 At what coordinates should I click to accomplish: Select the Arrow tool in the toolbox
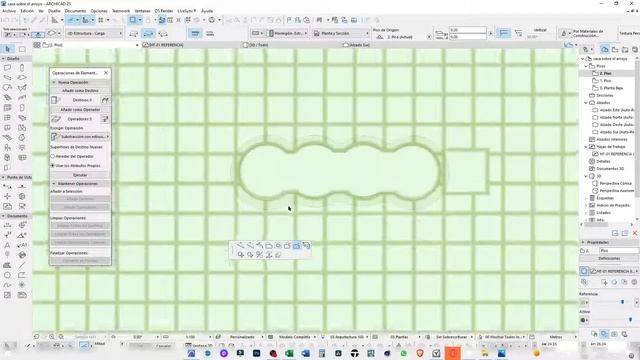[x=7, y=49]
